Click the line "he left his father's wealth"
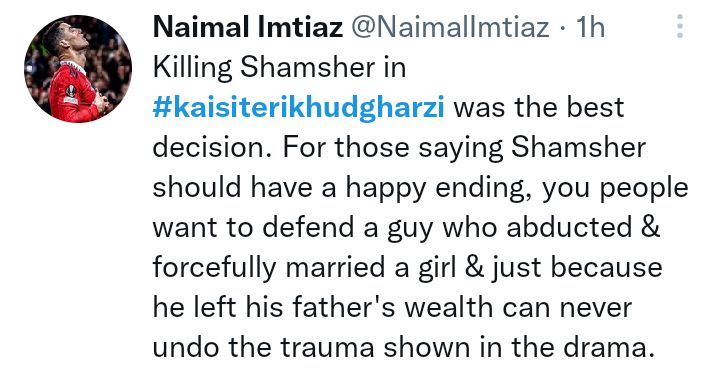720x368 pixels. pyautogui.click(x=393, y=308)
